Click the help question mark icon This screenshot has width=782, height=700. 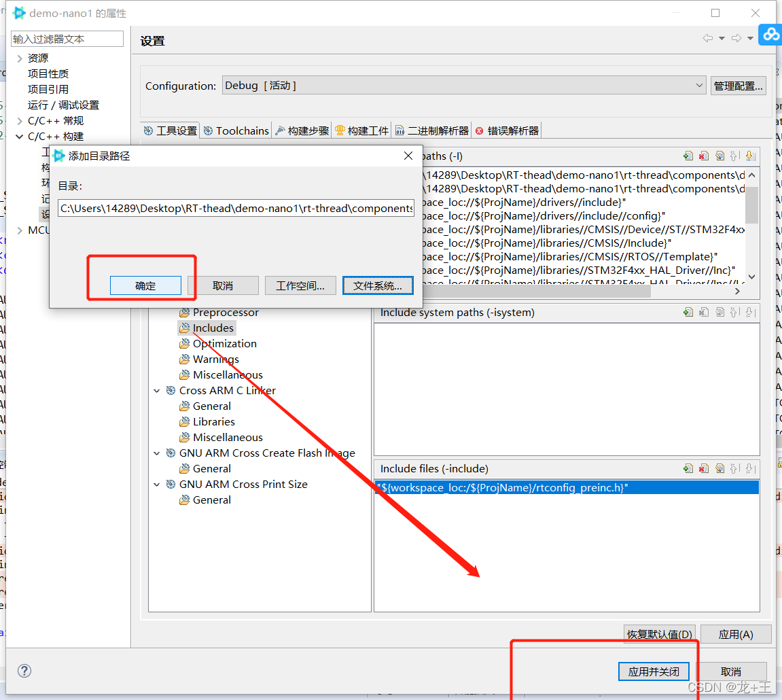[x=24, y=671]
